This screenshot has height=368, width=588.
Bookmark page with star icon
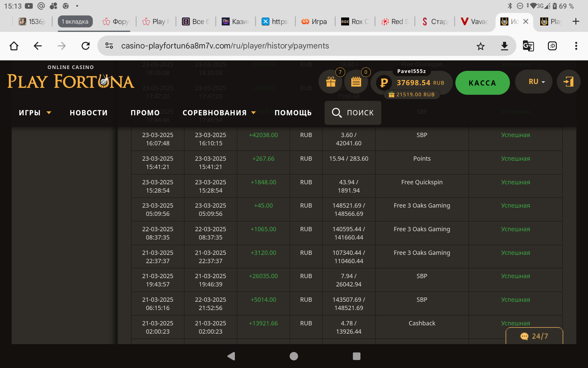tap(481, 46)
